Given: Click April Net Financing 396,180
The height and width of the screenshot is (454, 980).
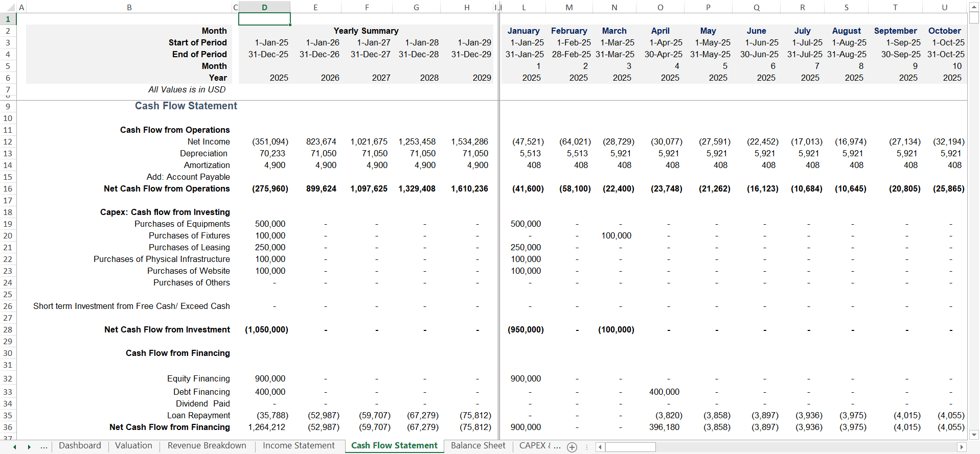Looking at the screenshot, I should point(664,427).
